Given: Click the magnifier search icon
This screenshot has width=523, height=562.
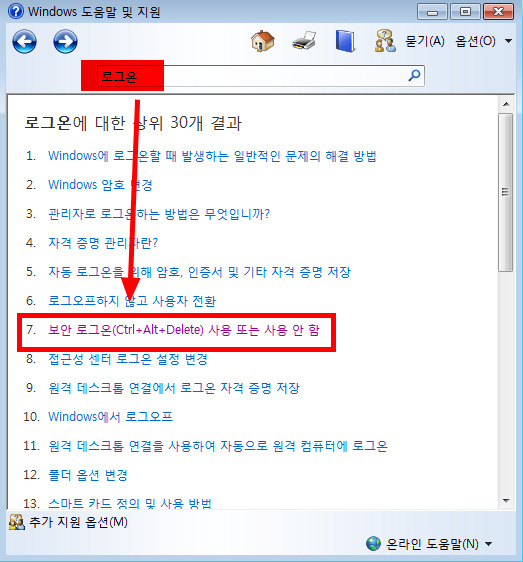Looking at the screenshot, I should [414, 76].
